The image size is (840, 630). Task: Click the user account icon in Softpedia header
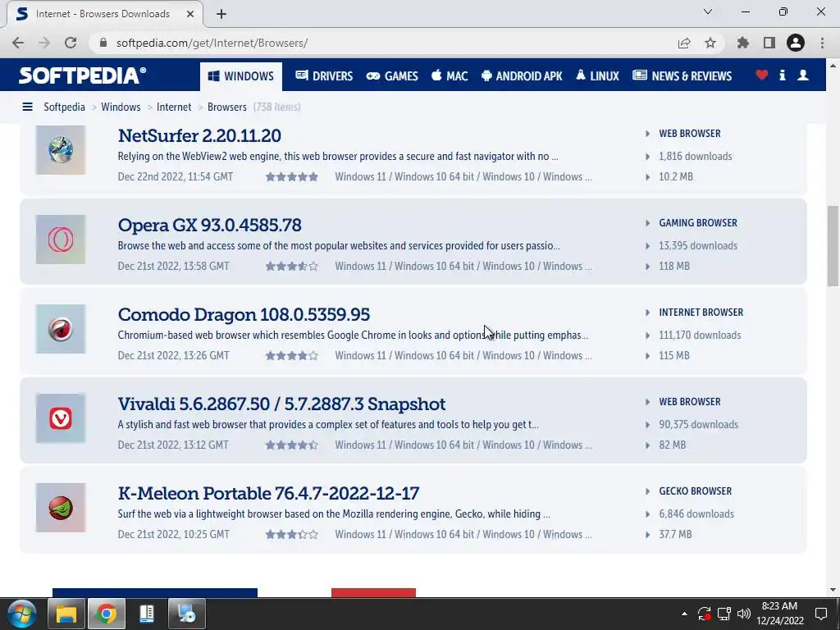tap(802, 75)
